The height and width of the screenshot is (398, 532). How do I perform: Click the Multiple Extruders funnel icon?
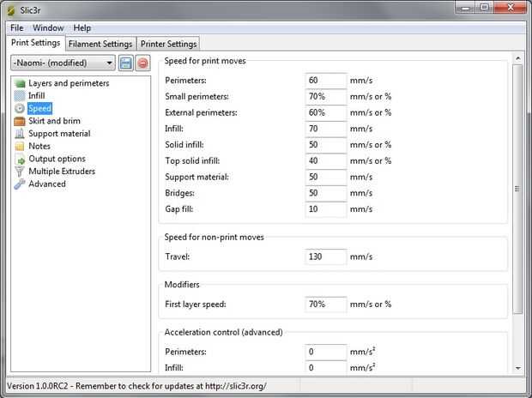pos(20,172)
